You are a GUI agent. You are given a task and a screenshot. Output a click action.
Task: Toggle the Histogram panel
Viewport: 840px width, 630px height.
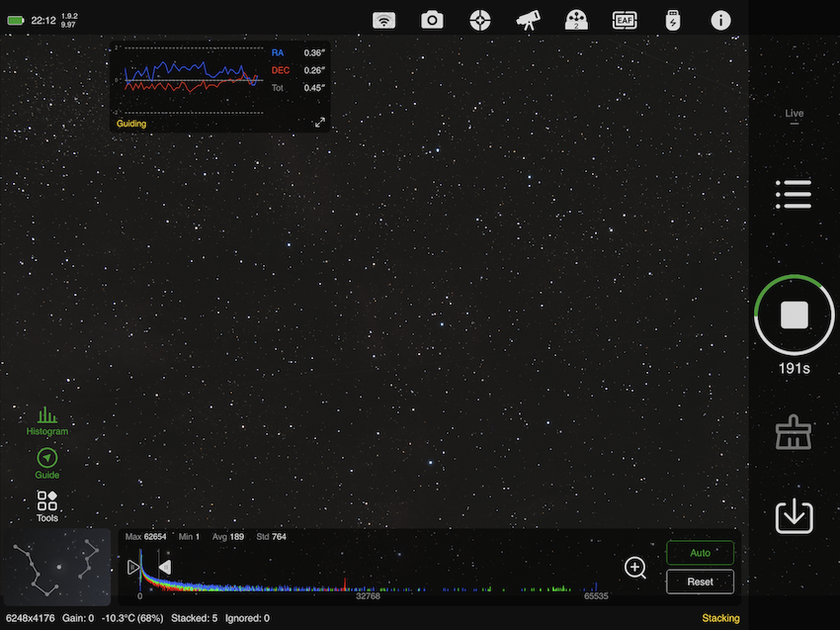[x=47, y=421]
